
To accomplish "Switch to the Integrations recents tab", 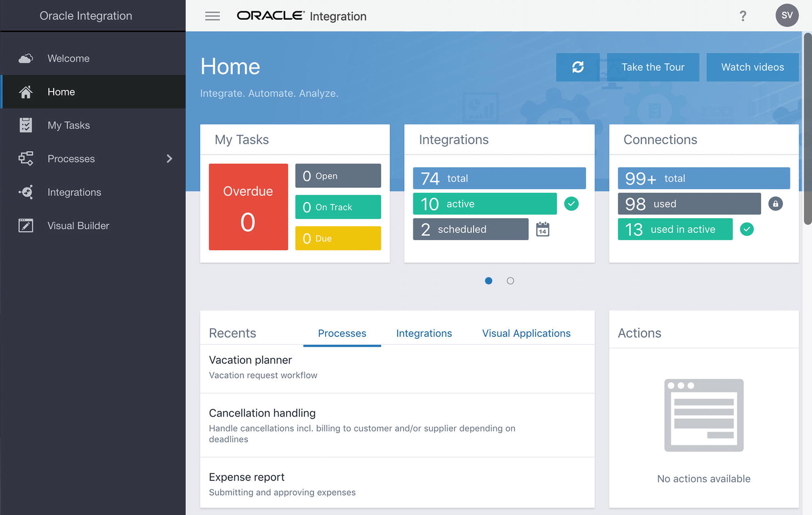I will (424, 334).
